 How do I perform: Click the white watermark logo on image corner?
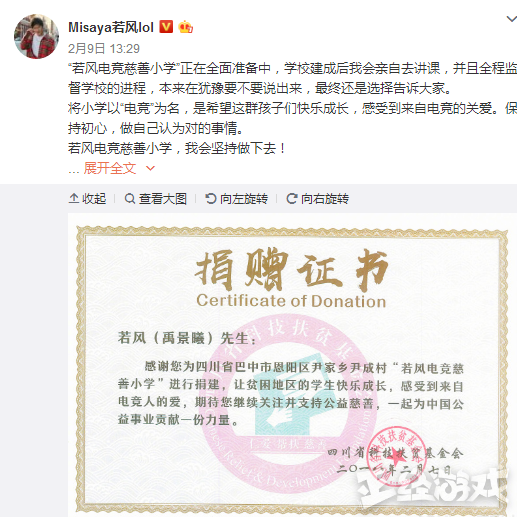point(432,488)
